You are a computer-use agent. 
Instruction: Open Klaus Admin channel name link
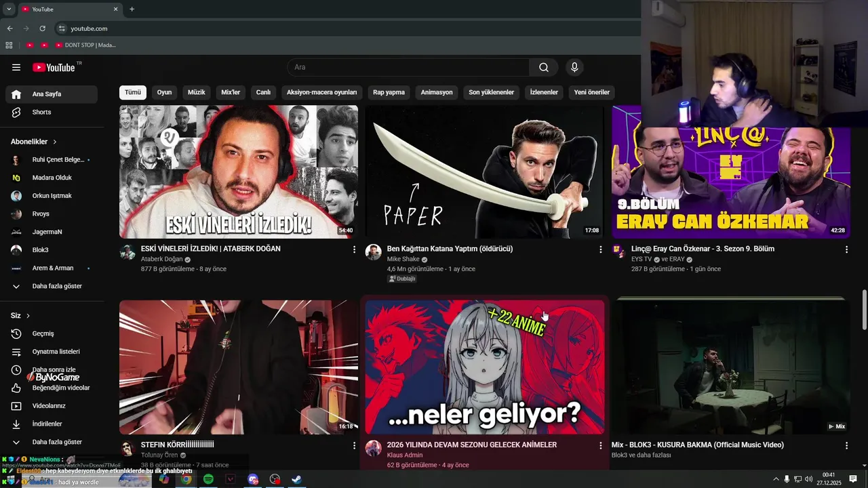(405, 455)
